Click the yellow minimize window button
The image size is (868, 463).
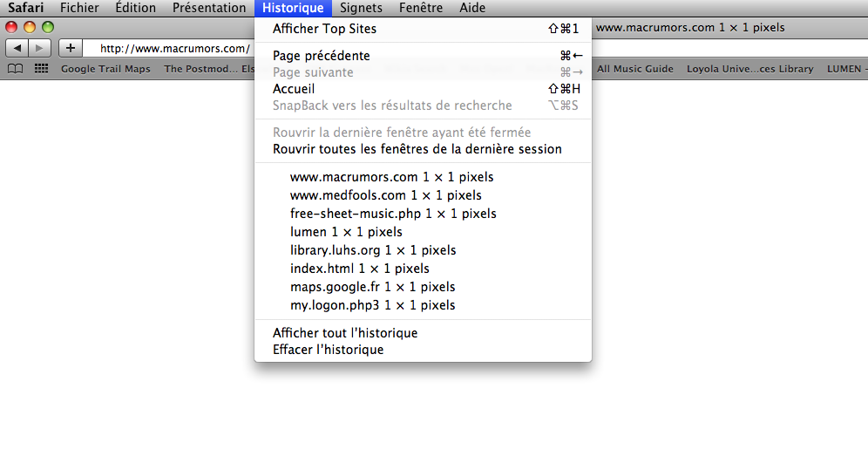pyautogui.click(x=30, y=27)
